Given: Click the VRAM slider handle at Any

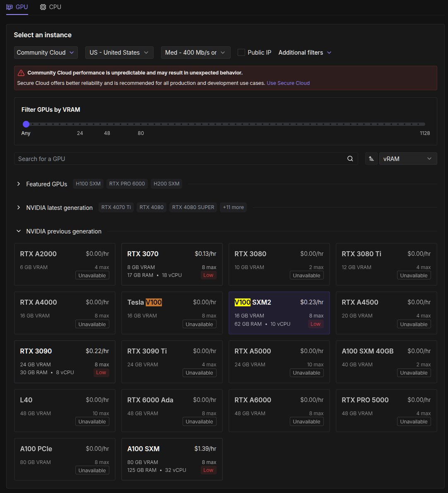Looking at the screenshot, I should click(x=26, y=124).
